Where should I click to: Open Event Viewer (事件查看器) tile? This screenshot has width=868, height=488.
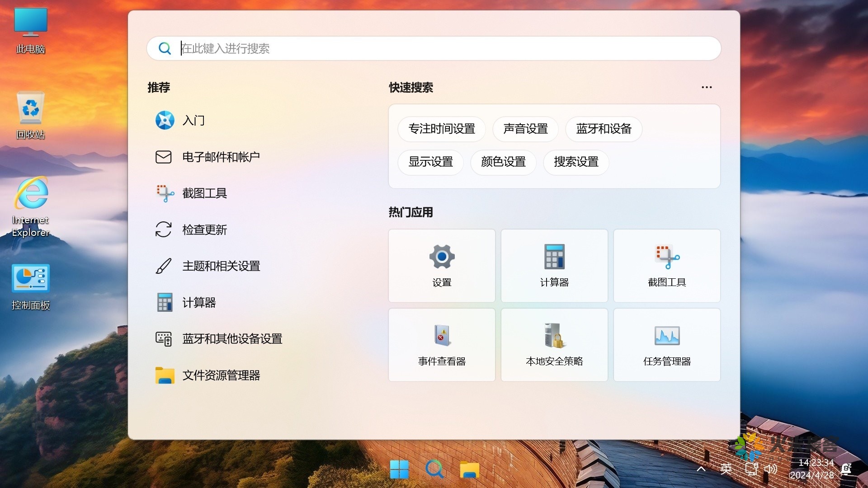442,344
